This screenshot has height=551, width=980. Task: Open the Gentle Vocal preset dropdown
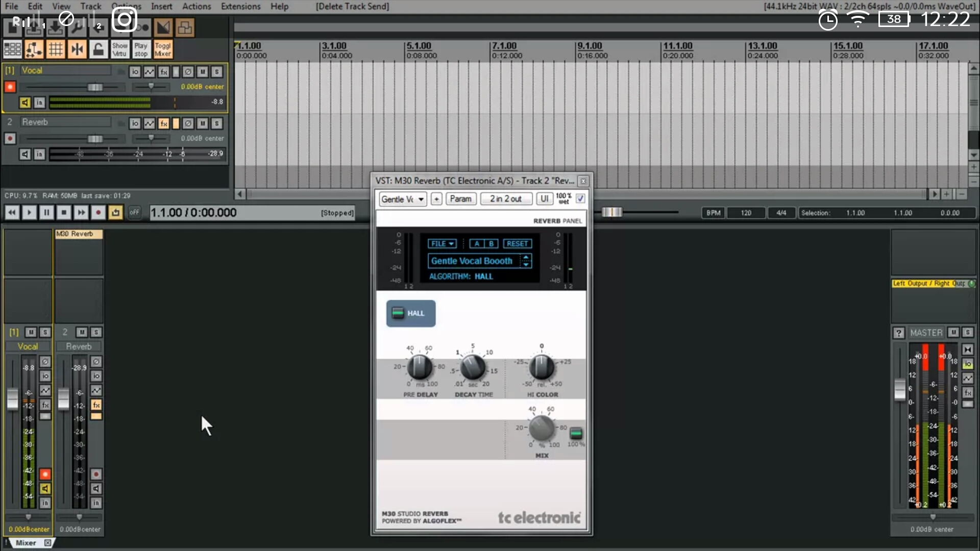pos(403,199)
